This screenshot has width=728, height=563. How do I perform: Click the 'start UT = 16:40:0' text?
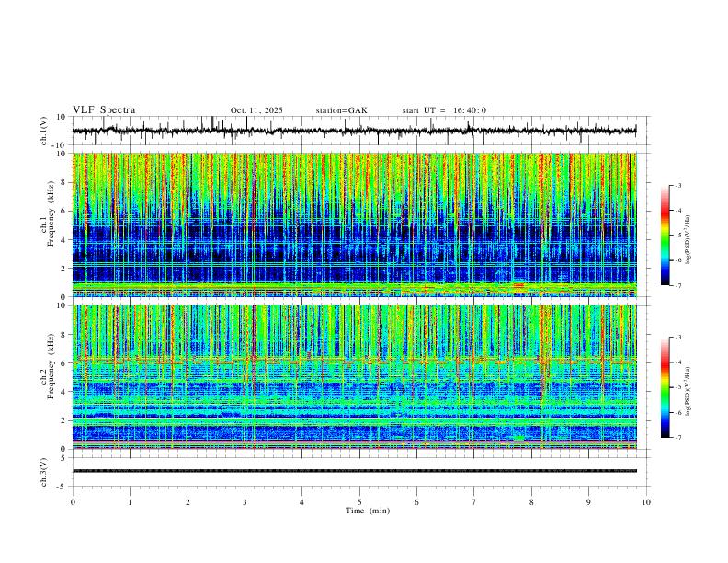pyautogui.click(x=444, y=110)
